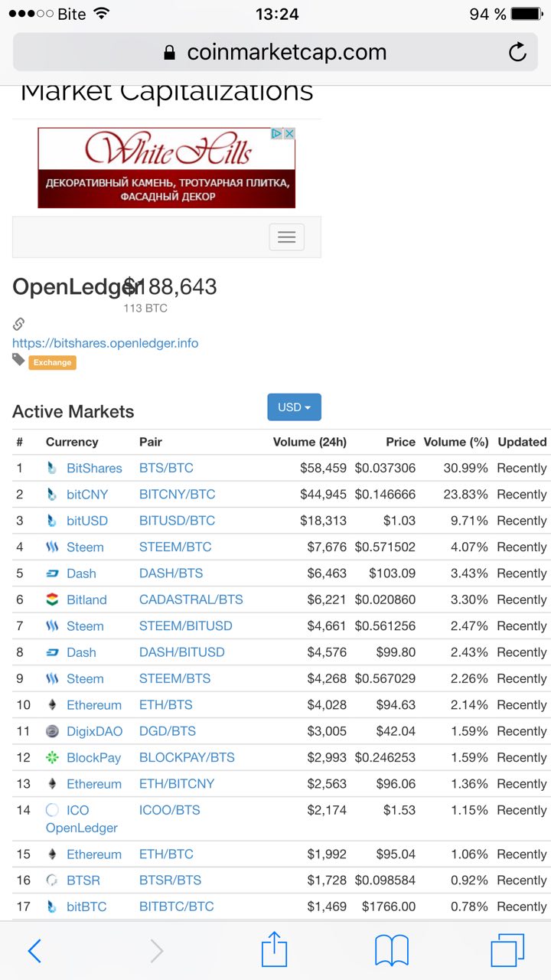Open the BTSR/BTS pair link
The height and width of the screenshot is (980, 551).
coord(170,880)
